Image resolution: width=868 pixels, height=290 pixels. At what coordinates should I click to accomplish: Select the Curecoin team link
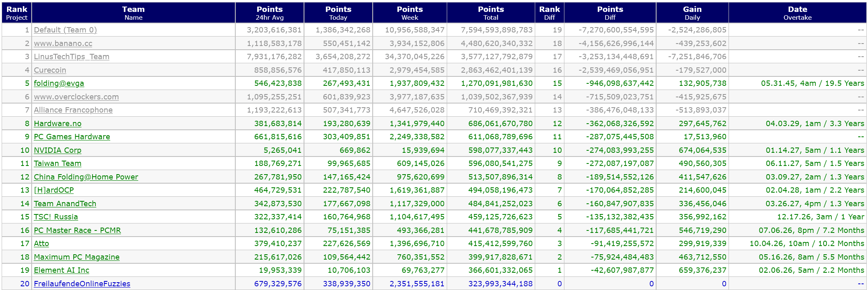50,70
